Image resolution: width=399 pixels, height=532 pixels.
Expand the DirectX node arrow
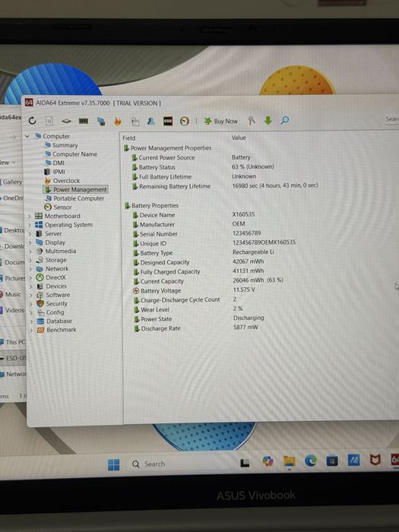30,277
